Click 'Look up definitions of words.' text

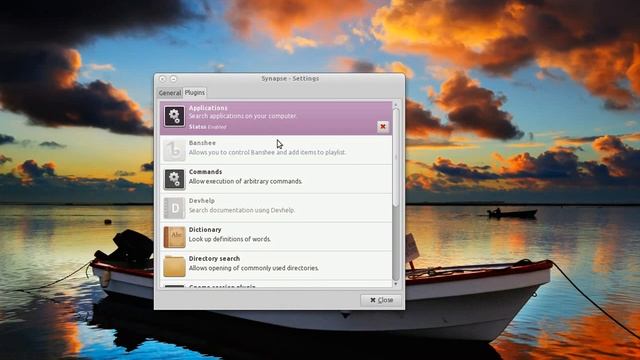(230, 239)
